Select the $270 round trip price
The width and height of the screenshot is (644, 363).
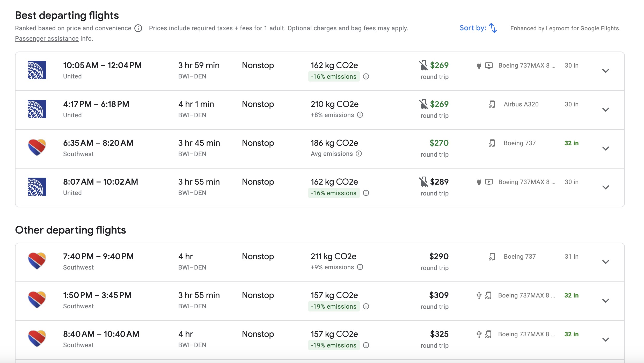click(439, 143)
